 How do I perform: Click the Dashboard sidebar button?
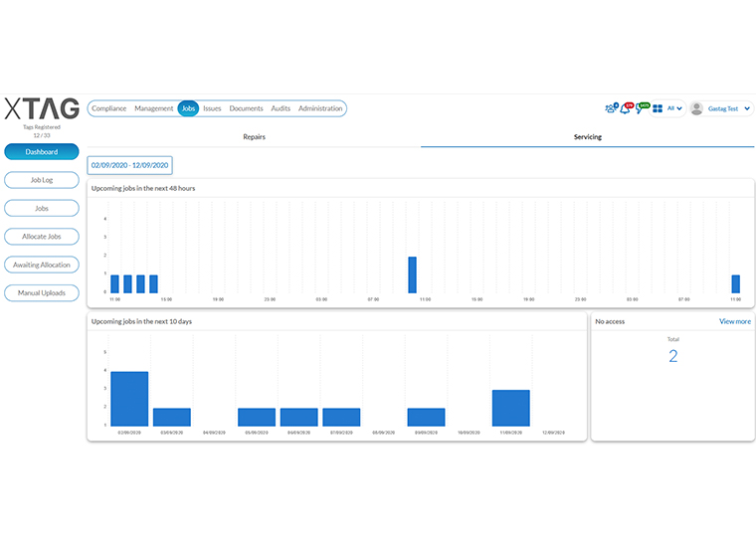tap(42, 152)
